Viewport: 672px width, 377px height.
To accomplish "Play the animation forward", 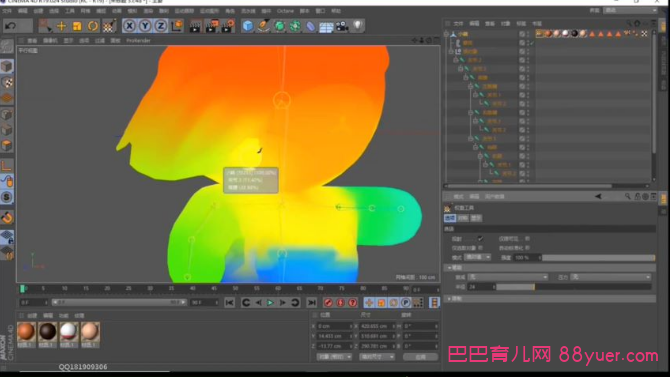I will click(x=270, y=303).
